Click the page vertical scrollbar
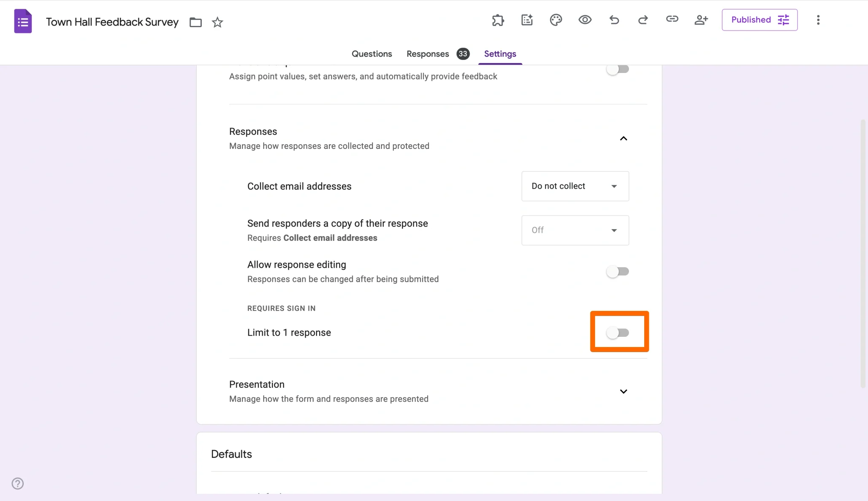 [863, 254]
